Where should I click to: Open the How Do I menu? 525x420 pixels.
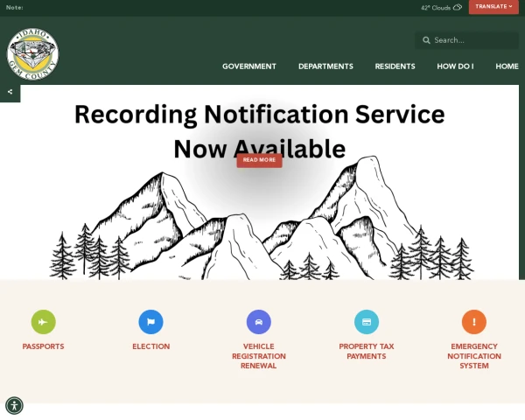point(455,66)
